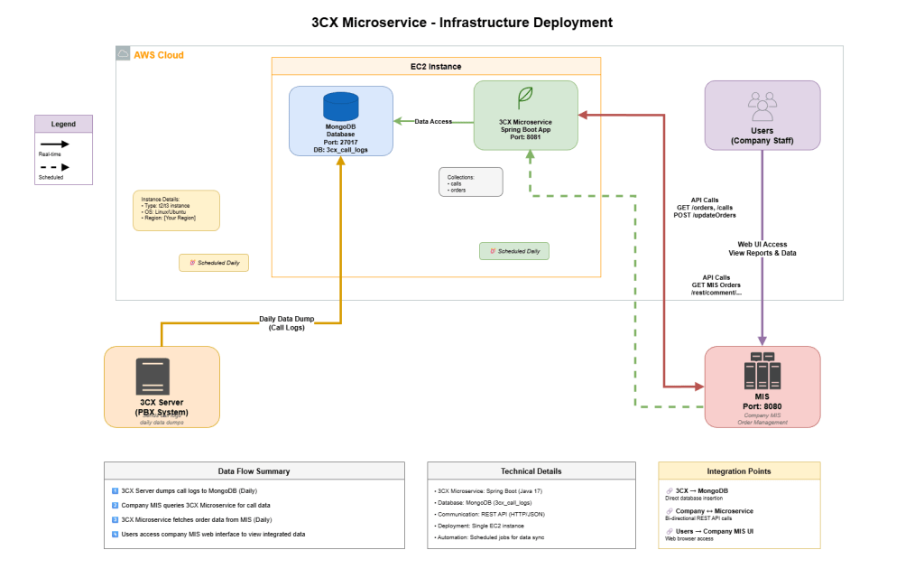
Task: Click the Spring Boot leaf icon
Action: pos(524,98)
